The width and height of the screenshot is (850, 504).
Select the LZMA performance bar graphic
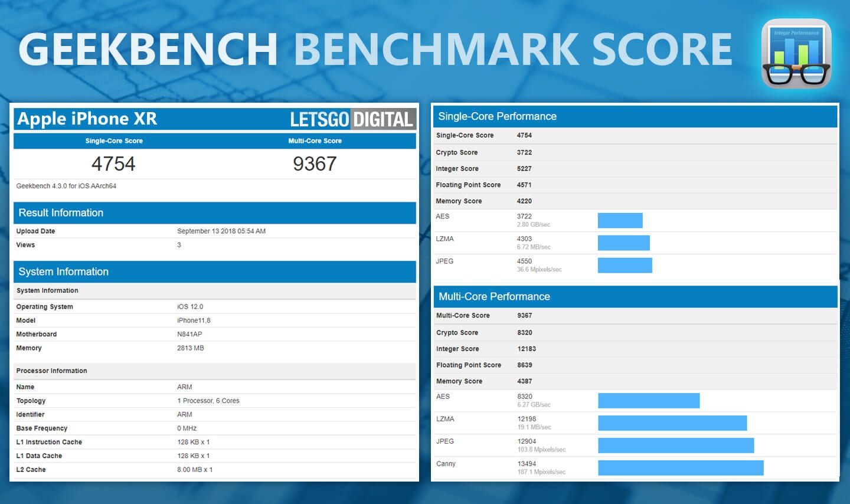click(x=623, y=243)
